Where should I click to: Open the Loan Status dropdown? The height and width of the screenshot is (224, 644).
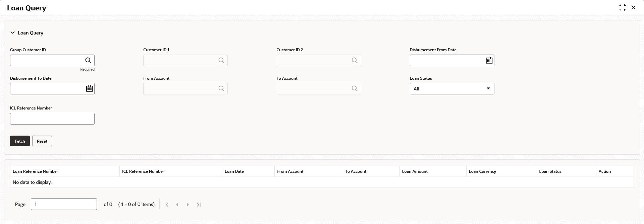(x=452, y=89)
